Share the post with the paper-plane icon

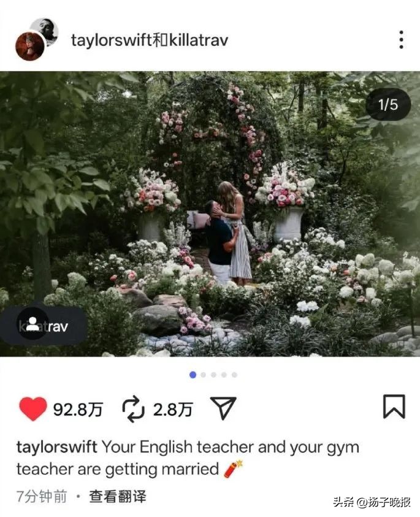223,408
